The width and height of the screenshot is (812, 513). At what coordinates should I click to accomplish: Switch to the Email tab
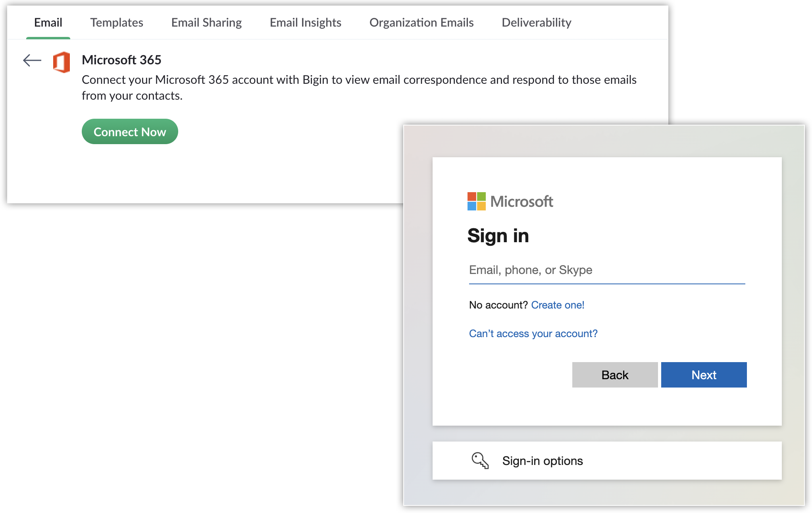(48, 23)
